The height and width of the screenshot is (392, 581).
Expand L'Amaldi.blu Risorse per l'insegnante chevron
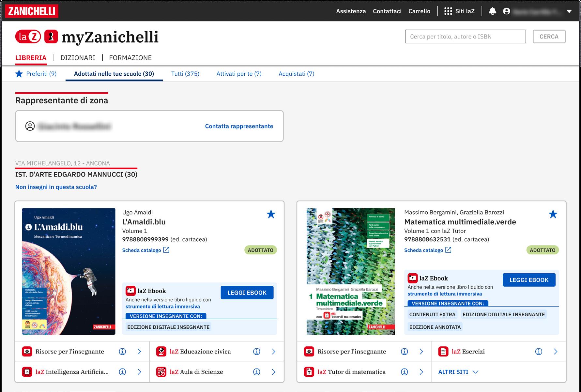139,352
